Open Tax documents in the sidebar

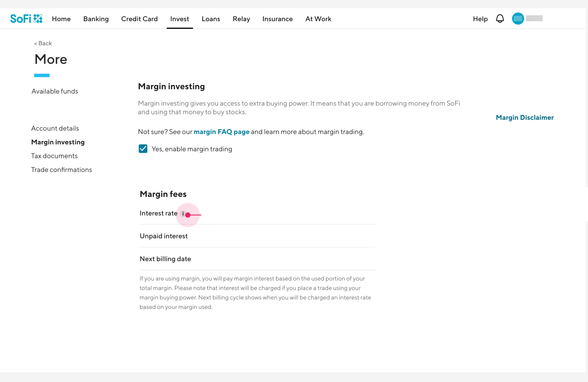[x=54, y=156]
